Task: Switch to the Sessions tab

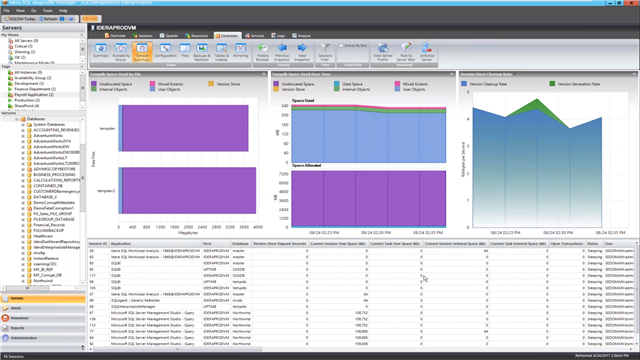Action: 142,36
